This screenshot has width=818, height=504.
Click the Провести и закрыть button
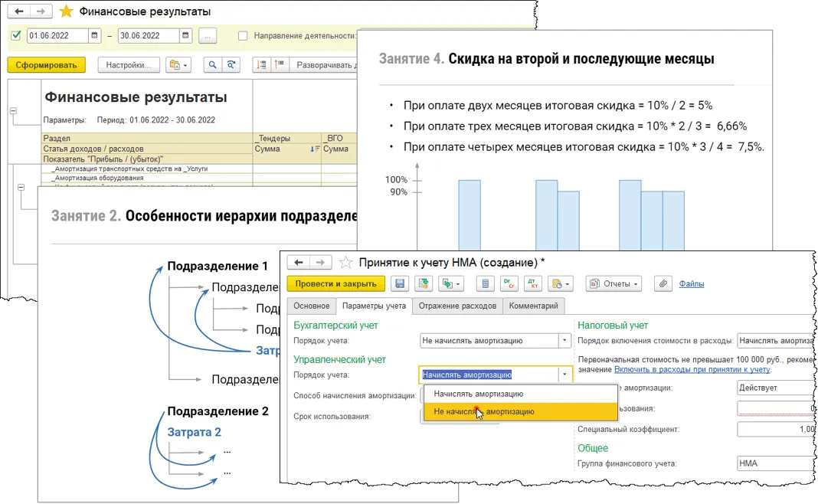335,283
